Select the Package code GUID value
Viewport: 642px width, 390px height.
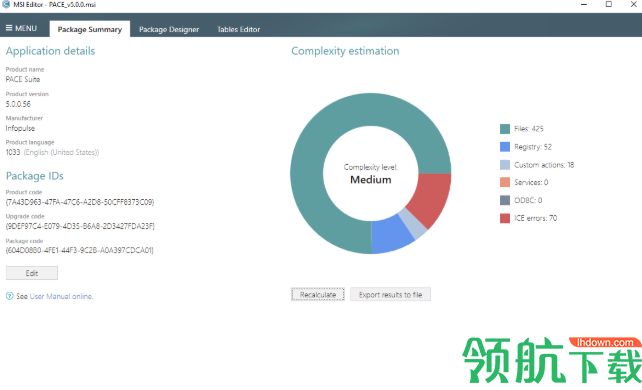tap(79, 250)
